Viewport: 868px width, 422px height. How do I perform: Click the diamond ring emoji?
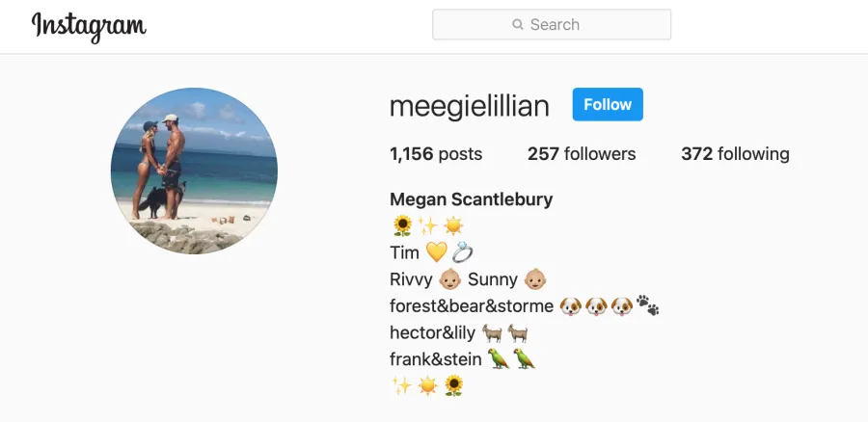[x=462, y=252]
